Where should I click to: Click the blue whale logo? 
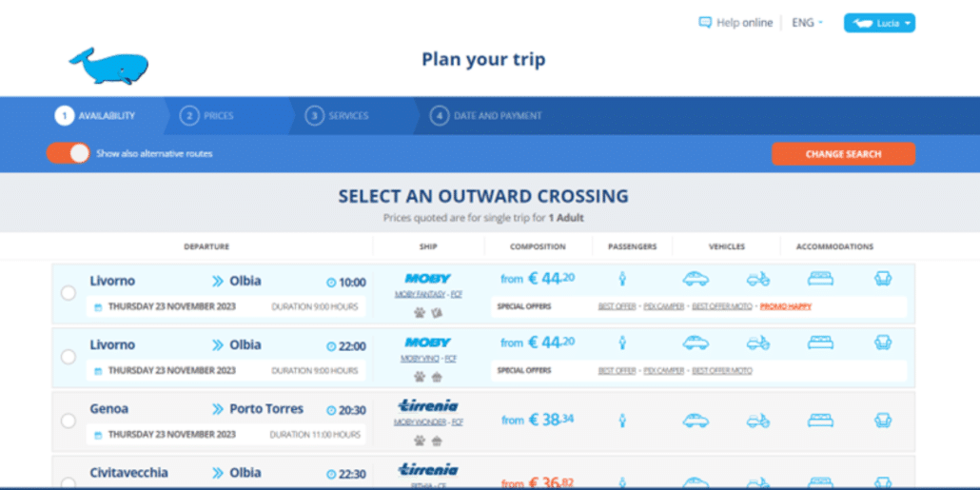(108, 67)
